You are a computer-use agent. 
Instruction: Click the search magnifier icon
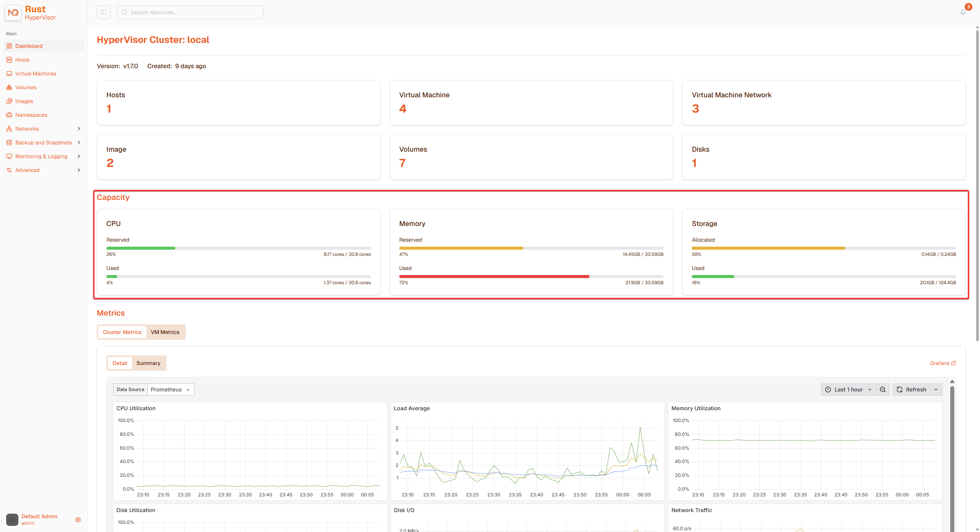click(124, 12)
